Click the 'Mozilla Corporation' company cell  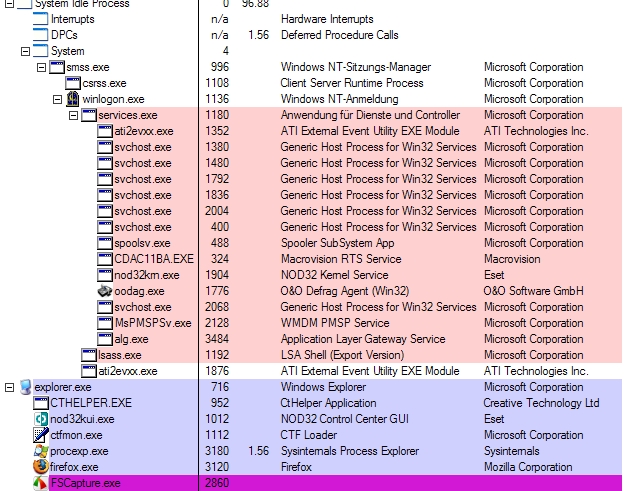pos(528,467)
